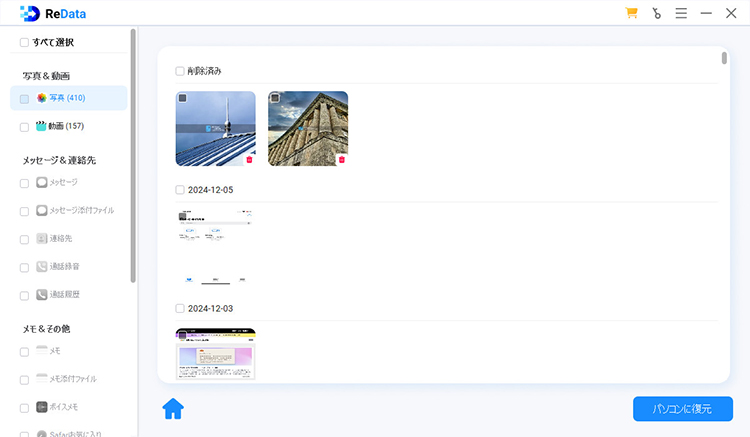
Task: Click パソコンに復元 restore button
Action: pyautogui.click(x=683, y=409)
